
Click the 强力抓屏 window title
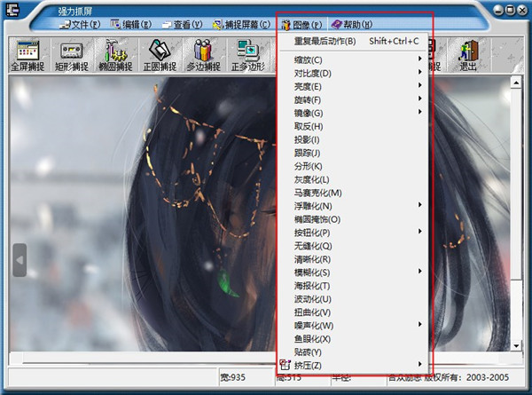click(x=75, y=12)
